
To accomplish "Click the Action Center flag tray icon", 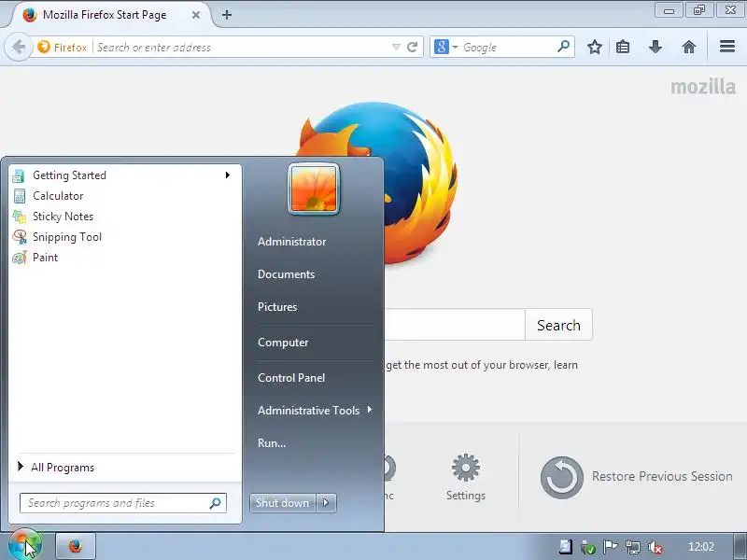I will point(611,547).
